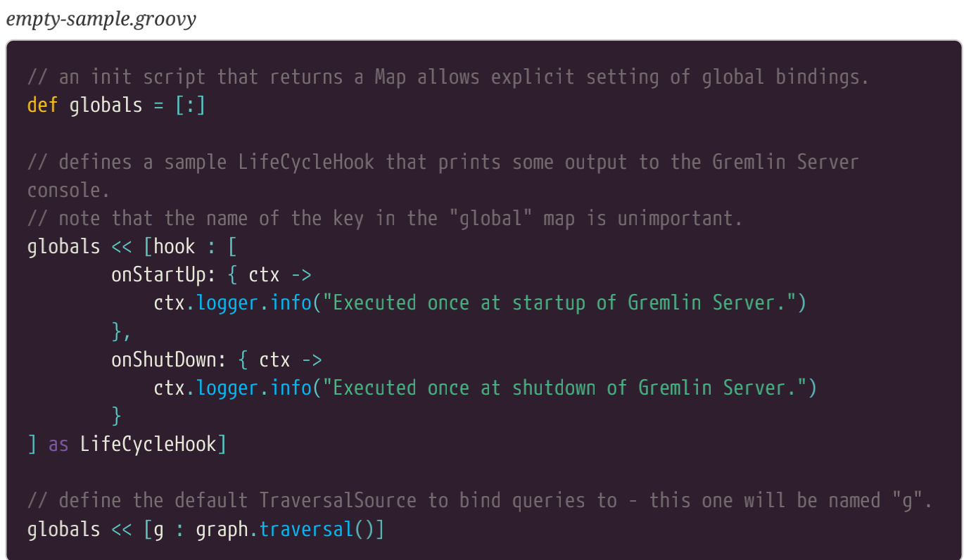This screenshot has width=964, height=560.
Task: Click the second 'info' method call
Action: coord(290,388)
